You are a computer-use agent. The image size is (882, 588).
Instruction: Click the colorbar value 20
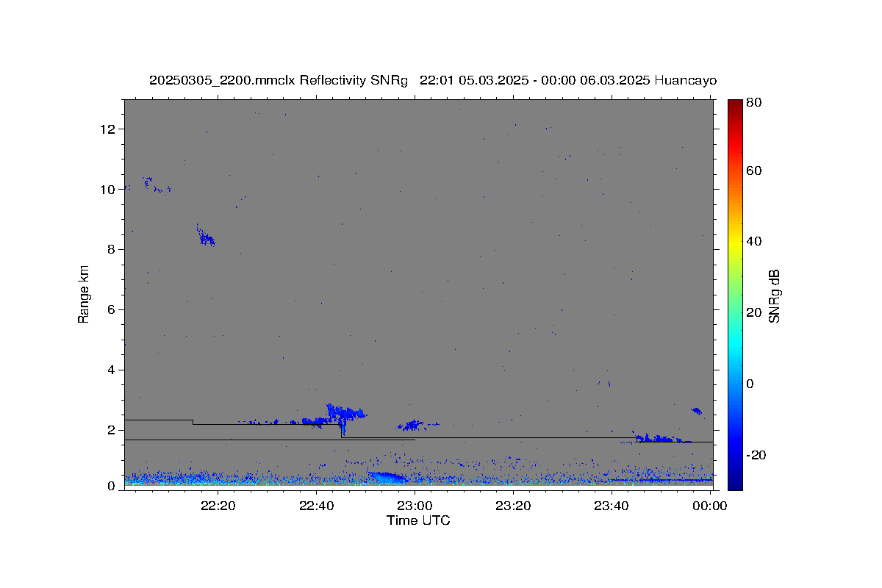[753, 313]
